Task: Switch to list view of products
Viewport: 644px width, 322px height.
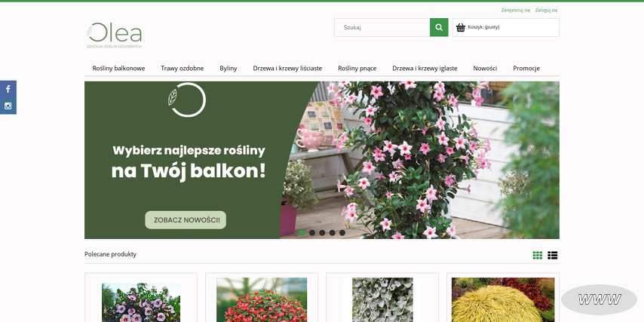Action: [x=553, y=256]
